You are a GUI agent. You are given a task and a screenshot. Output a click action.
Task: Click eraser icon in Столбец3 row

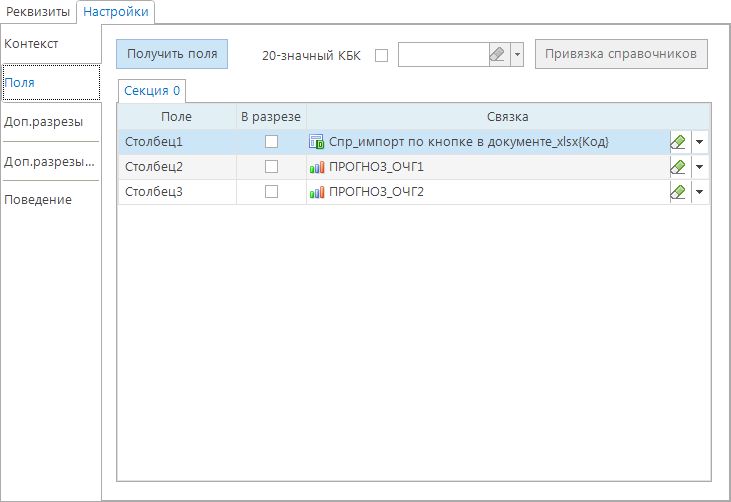point(678,191)
